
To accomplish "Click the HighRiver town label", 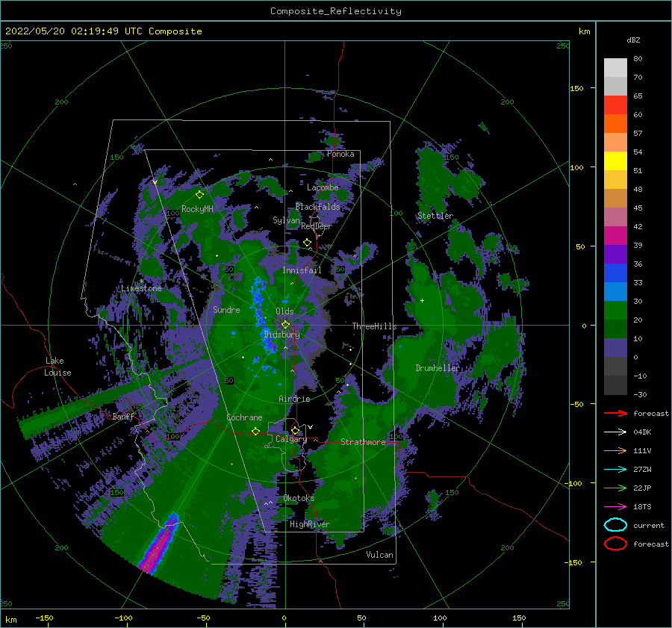I will point(310,524).
